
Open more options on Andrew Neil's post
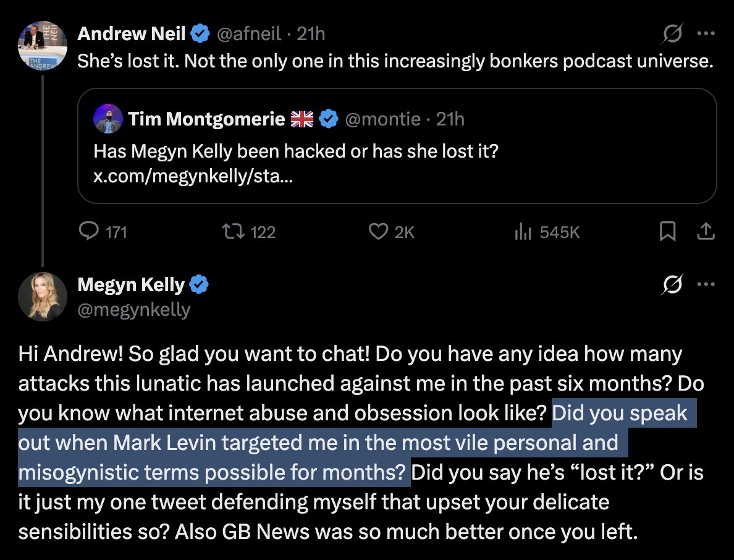[x=706, y=35]
